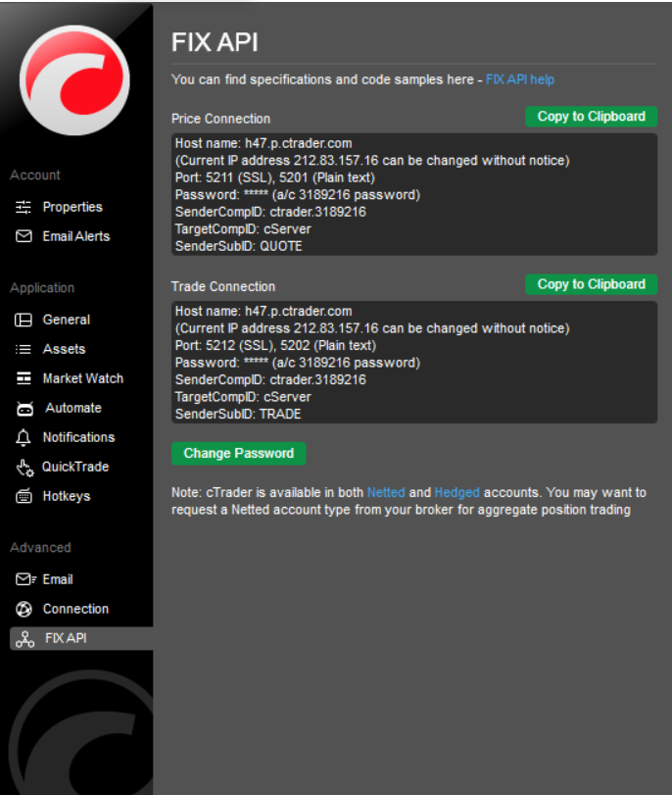Click the Properties sliders icon
This screenshot has width=672, height=795.
pos(24,207)
